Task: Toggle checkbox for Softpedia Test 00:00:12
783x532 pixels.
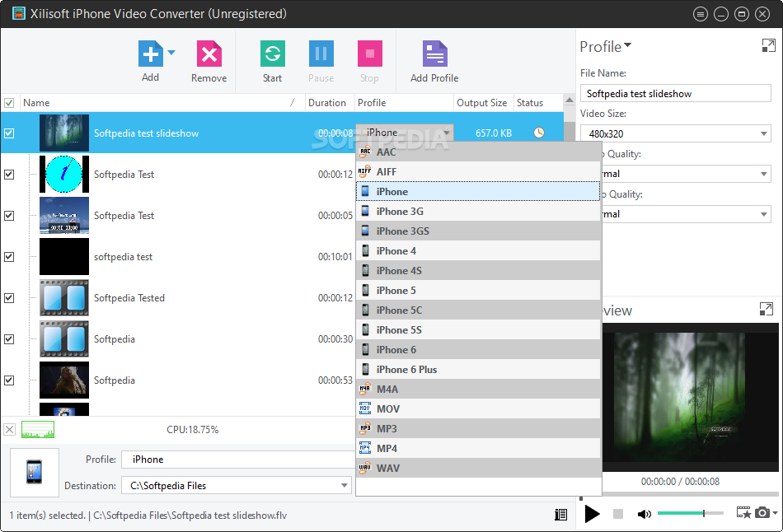Action: [9, 174]
